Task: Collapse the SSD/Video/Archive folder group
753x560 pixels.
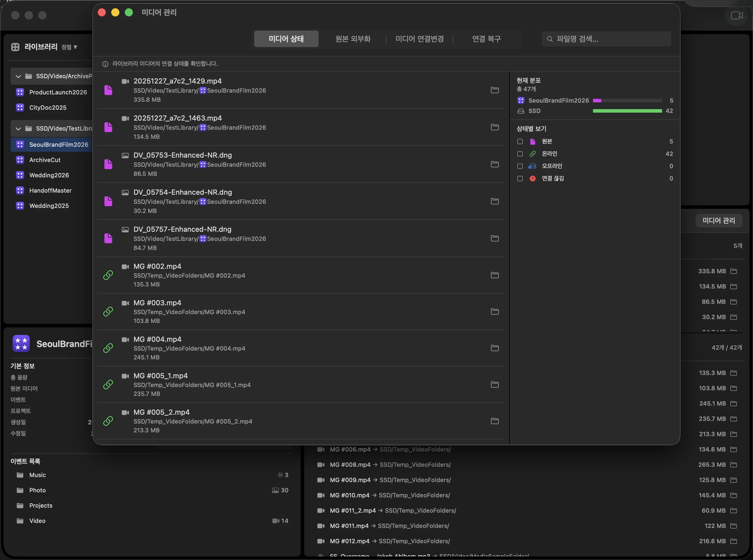Action: pyautogui.click(x=18, y=76)
